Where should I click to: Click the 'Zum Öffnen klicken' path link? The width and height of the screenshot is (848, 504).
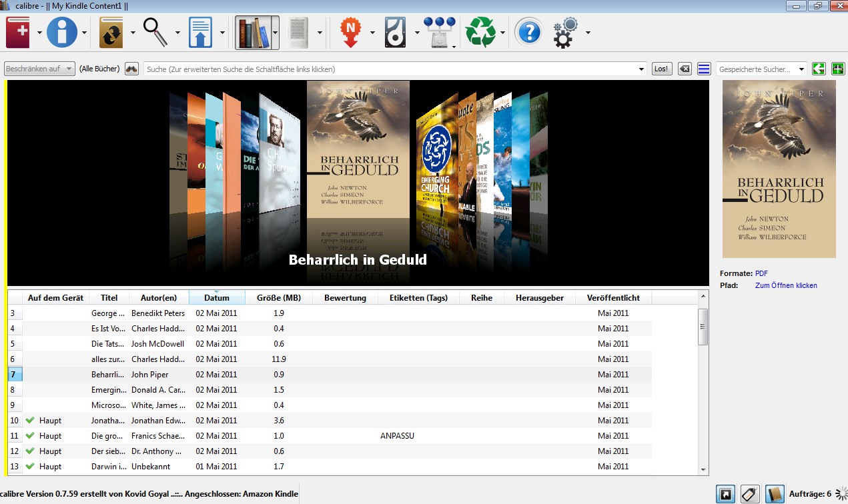click(786, 285)
